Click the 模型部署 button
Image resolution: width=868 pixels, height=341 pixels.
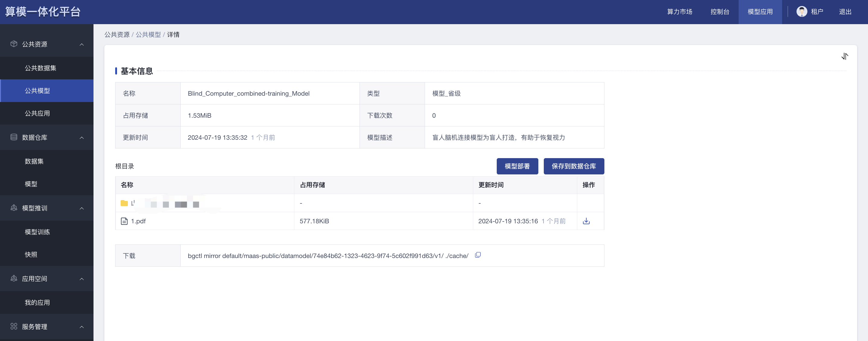tap(517, 166)
